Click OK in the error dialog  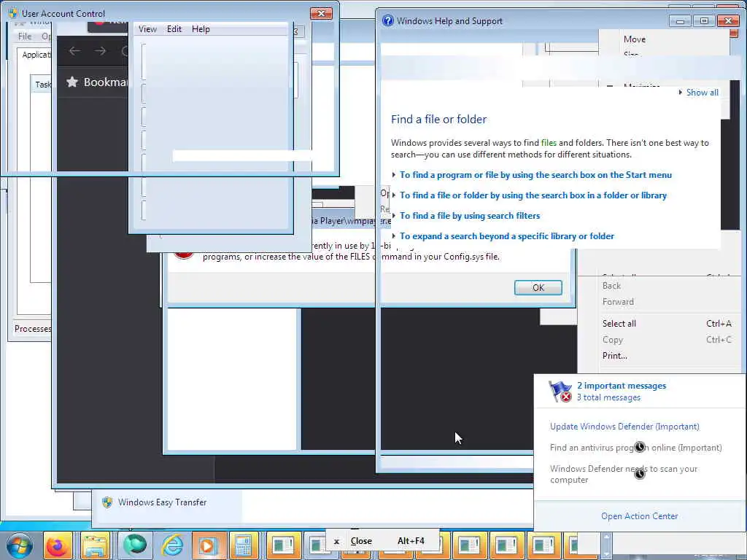point(538,287)
